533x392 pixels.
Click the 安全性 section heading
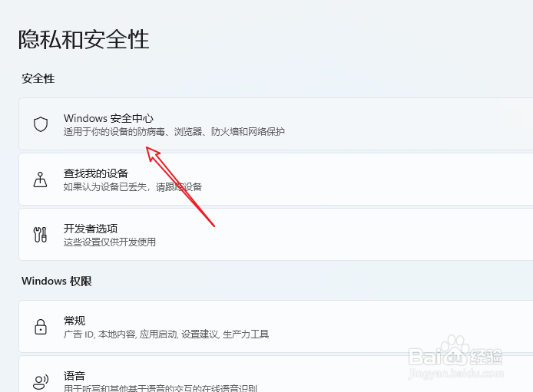38,79
